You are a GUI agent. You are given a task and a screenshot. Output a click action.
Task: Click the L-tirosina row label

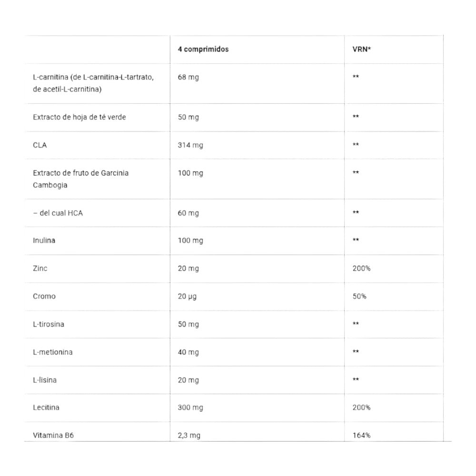[x=49, y=325]
